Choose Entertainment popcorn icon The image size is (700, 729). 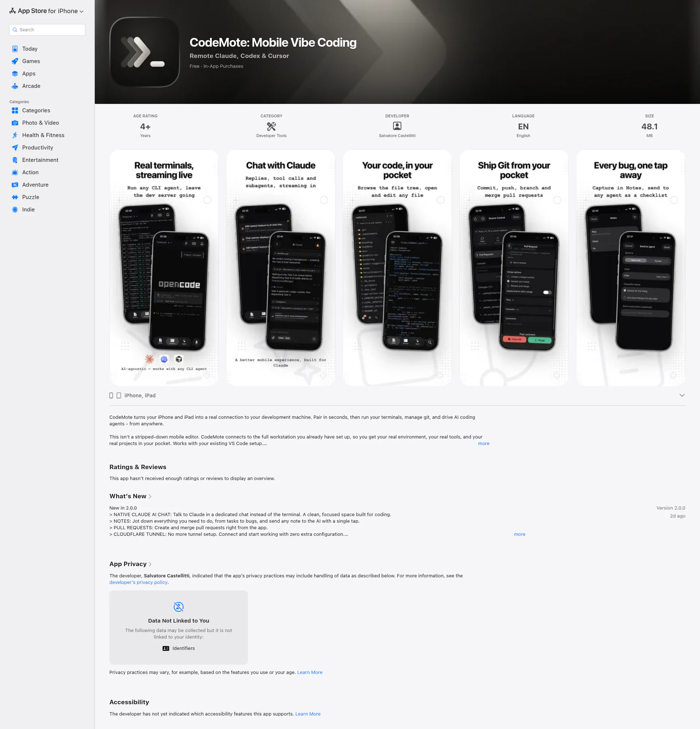click(15, 160)
